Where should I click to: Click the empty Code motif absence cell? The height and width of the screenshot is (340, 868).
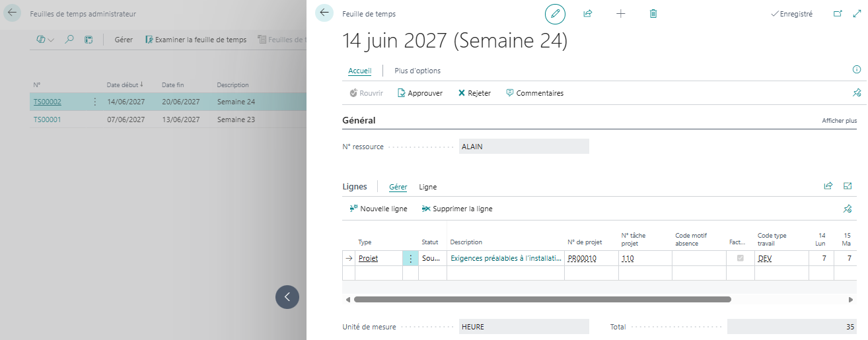pyautogui.click(x=700, y=258)
